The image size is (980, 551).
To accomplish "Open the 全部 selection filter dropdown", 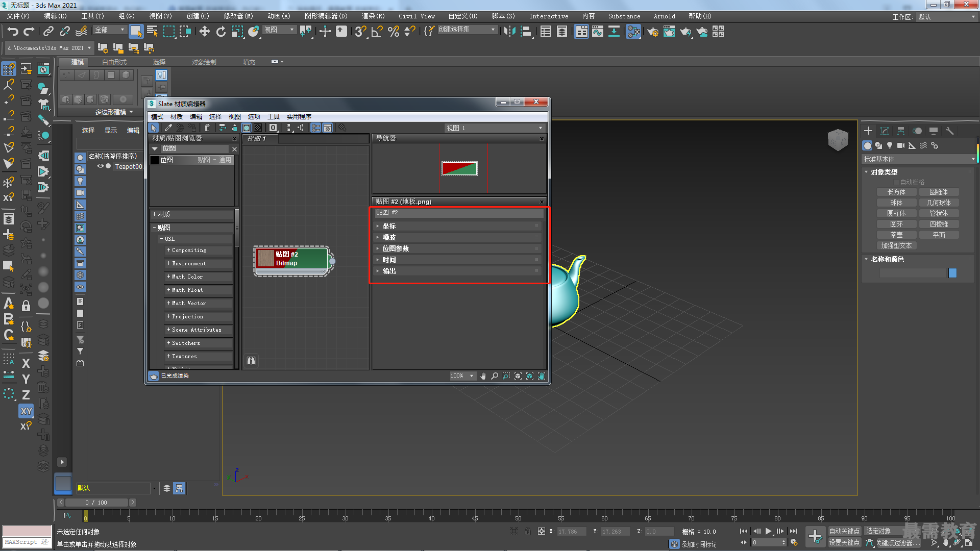I will tap(110, 30).
